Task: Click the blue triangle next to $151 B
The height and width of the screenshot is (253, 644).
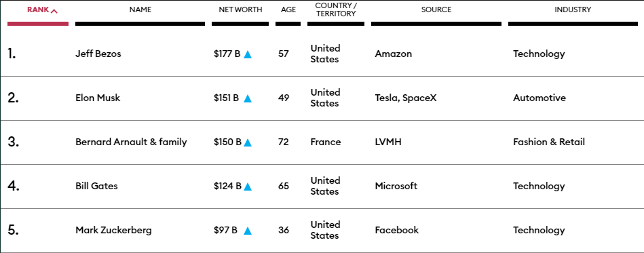Action: pos(247,98)
